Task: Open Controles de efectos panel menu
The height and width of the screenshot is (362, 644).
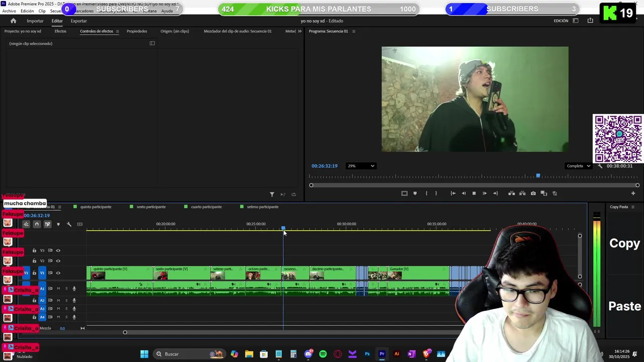Action: pos(117,31)
